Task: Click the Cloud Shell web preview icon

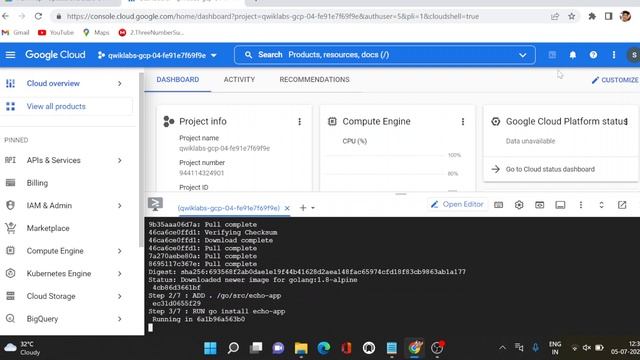Action: click(540, 205)
